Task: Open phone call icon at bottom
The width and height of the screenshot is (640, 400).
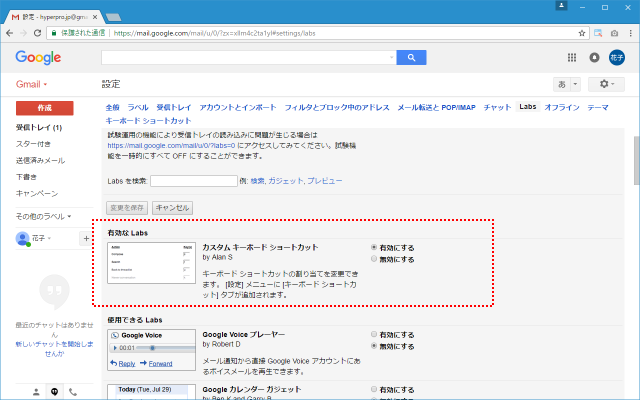Action: (x=73, y=392)
